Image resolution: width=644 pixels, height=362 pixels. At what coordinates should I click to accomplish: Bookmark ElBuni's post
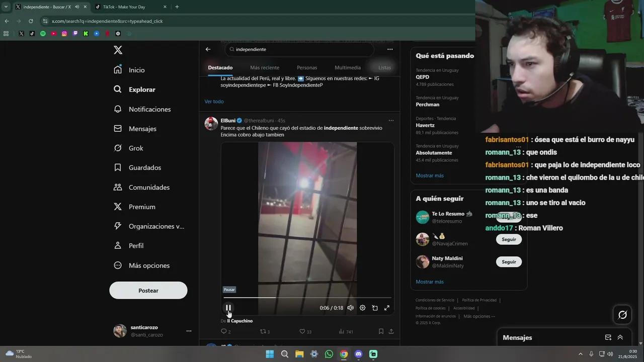(381, 331)
